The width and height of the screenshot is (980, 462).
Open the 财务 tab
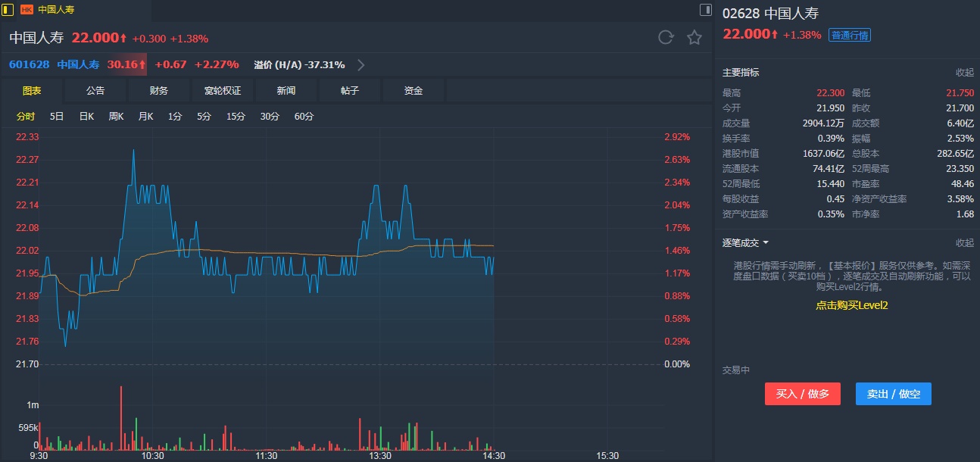pyautogui.click(x=159, y=91)
